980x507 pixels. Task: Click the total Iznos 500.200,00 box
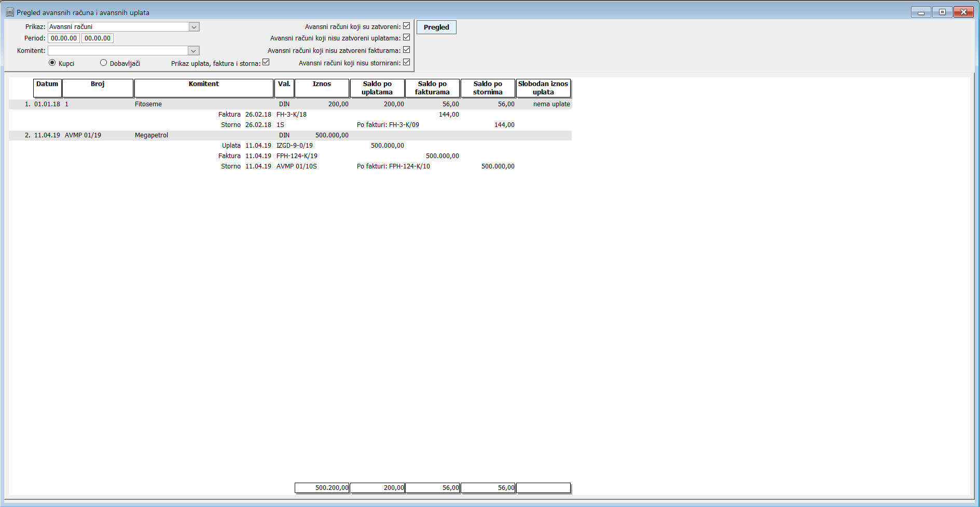tap(322, 488)
